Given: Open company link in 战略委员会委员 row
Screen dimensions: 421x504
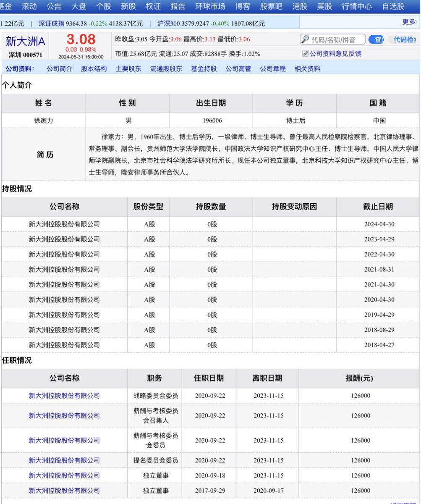Looking at the screenshot, I should 64,396.
